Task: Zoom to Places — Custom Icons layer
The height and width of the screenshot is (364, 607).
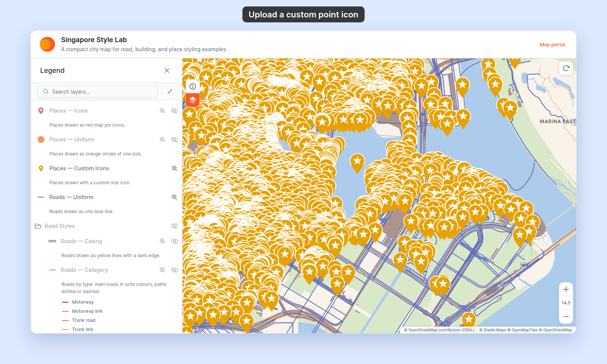Action: click(x=175, y=168)
